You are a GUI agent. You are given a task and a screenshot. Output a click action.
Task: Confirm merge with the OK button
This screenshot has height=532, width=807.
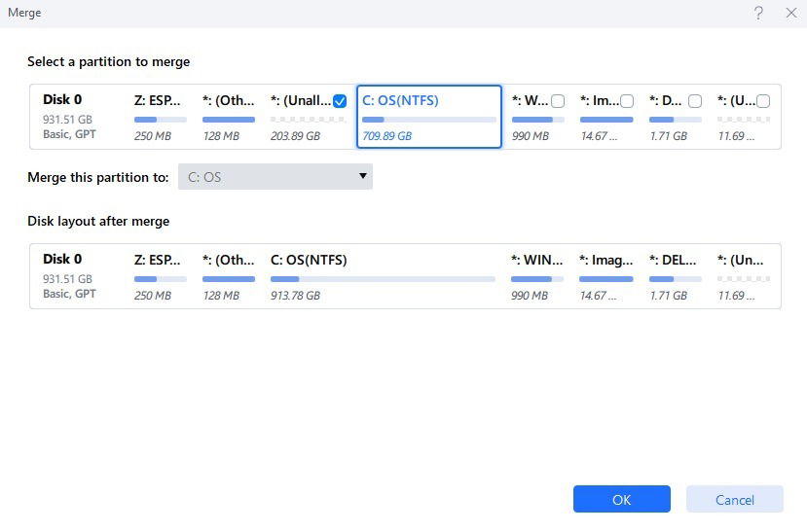point(622,499)
